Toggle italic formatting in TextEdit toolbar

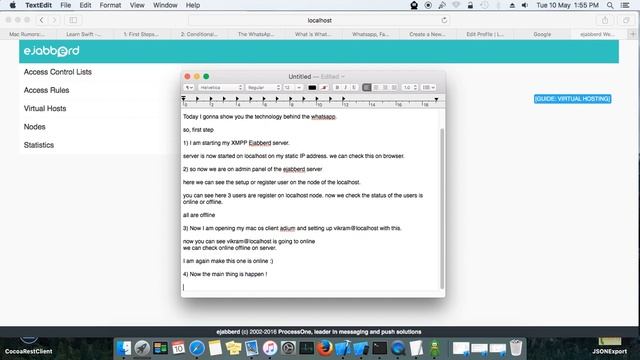point(346,87)
